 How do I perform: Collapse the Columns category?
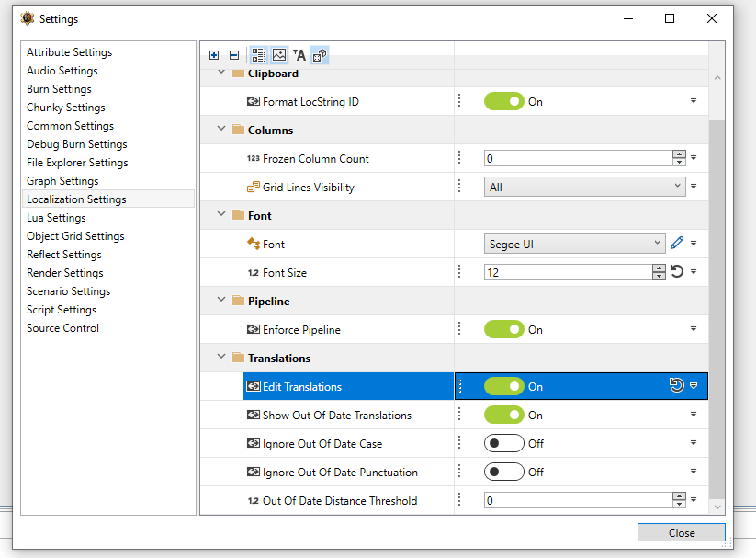[221, 129]
